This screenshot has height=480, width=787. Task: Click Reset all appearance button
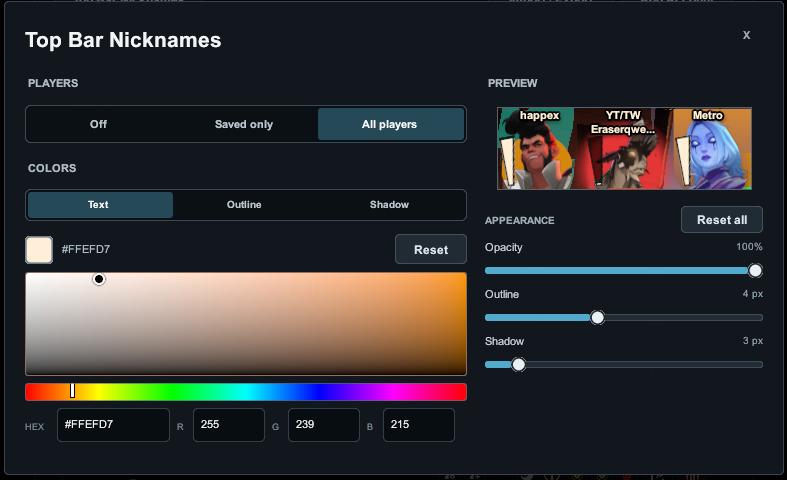(722, 220)
